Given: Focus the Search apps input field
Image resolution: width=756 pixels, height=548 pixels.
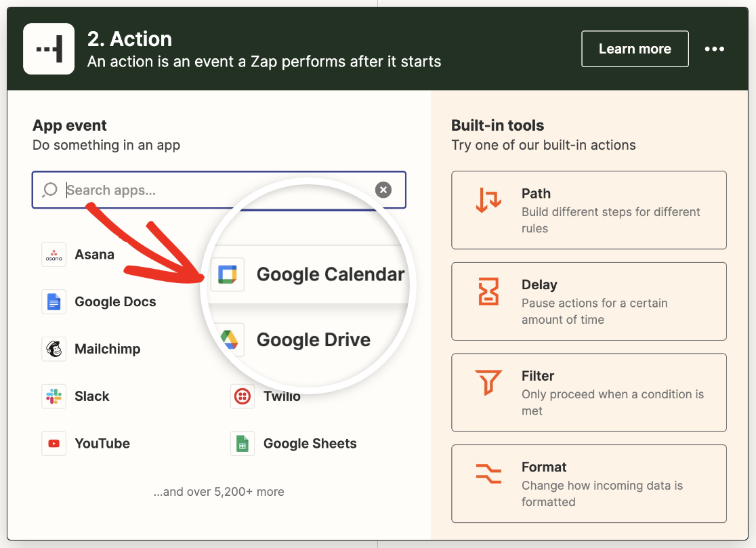Looking at the screenshot, I should 219,190.
